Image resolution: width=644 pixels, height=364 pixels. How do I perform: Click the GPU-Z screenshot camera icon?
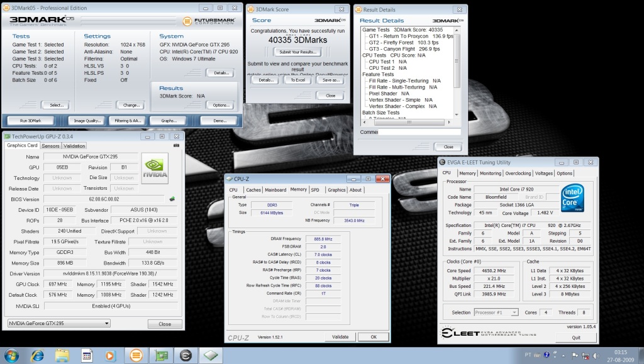pyautogui.click(x=177, y=145)
